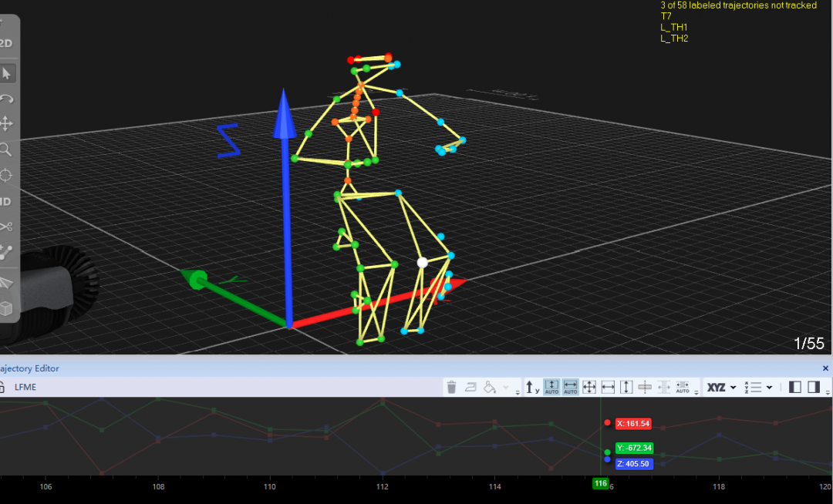The width and height of the screenshot is (833, 504).
Task: Open the fill bucket dropdown arrow
Action: click(506, 387)
